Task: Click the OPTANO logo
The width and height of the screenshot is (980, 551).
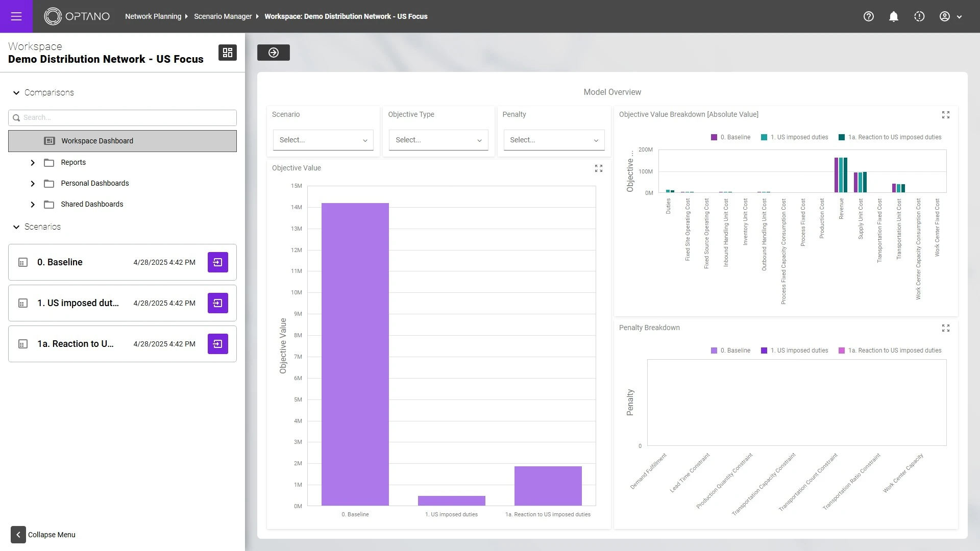Action: (77, 16)
